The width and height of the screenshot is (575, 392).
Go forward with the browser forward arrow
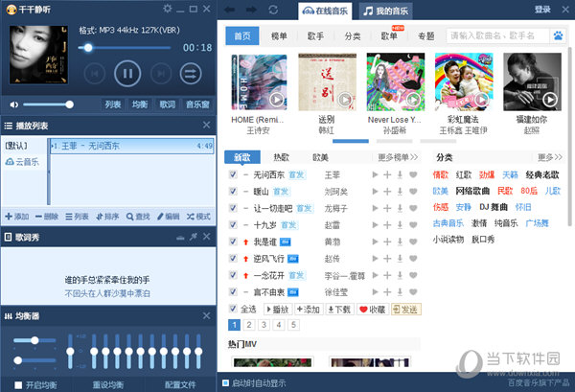(x=251, y=10)
